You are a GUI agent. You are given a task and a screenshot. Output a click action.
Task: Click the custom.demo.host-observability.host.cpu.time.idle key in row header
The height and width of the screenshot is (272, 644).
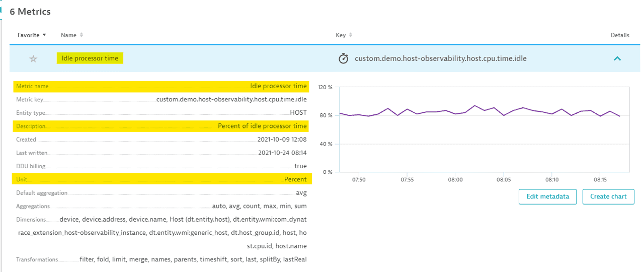(x=440, y=58)
